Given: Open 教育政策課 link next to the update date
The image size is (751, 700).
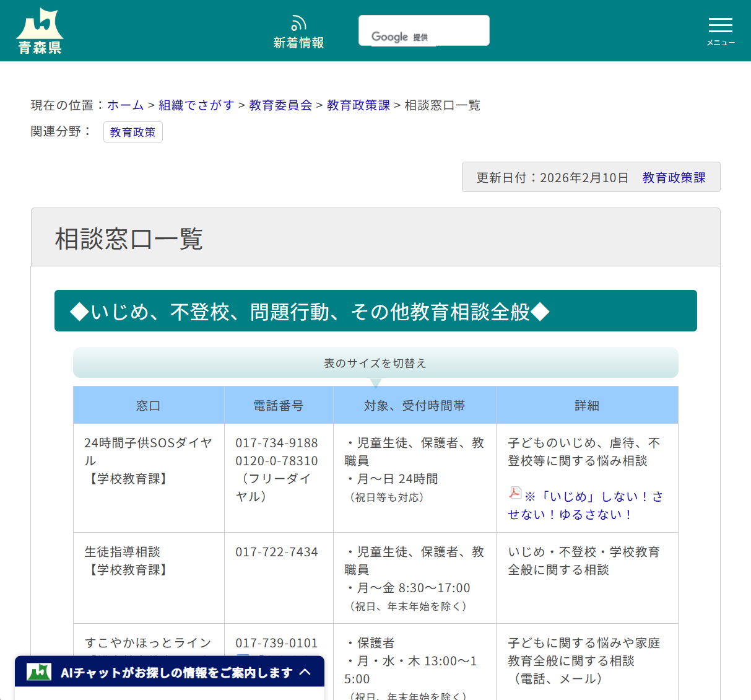Looking at the screenshot, I should click(674, 177).
